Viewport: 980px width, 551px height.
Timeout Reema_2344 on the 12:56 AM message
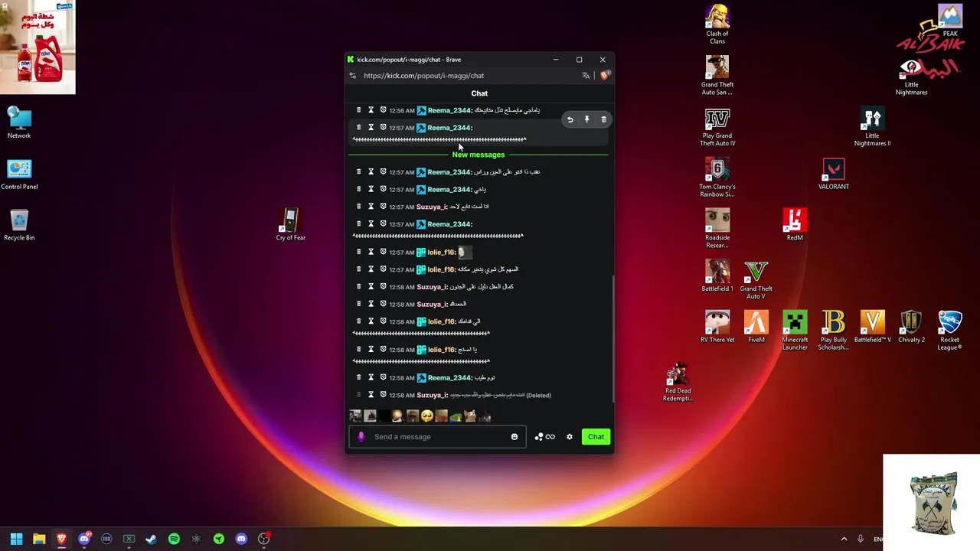371,110
